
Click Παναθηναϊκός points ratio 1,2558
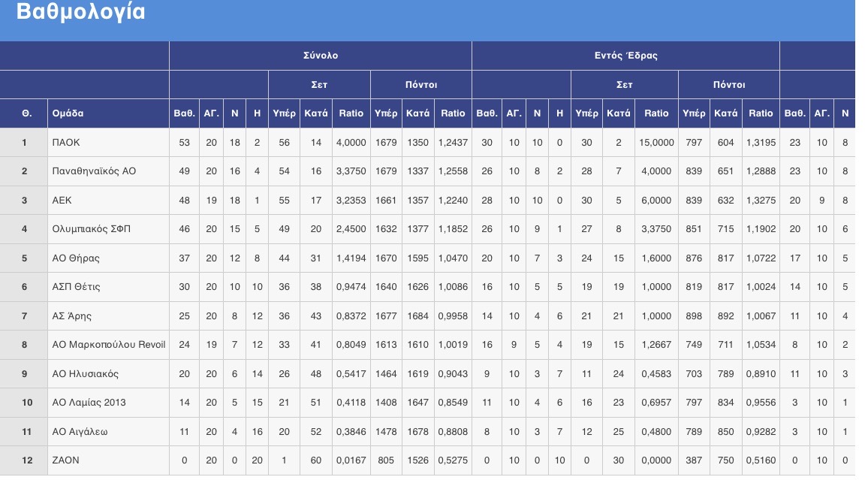(453, 171)
